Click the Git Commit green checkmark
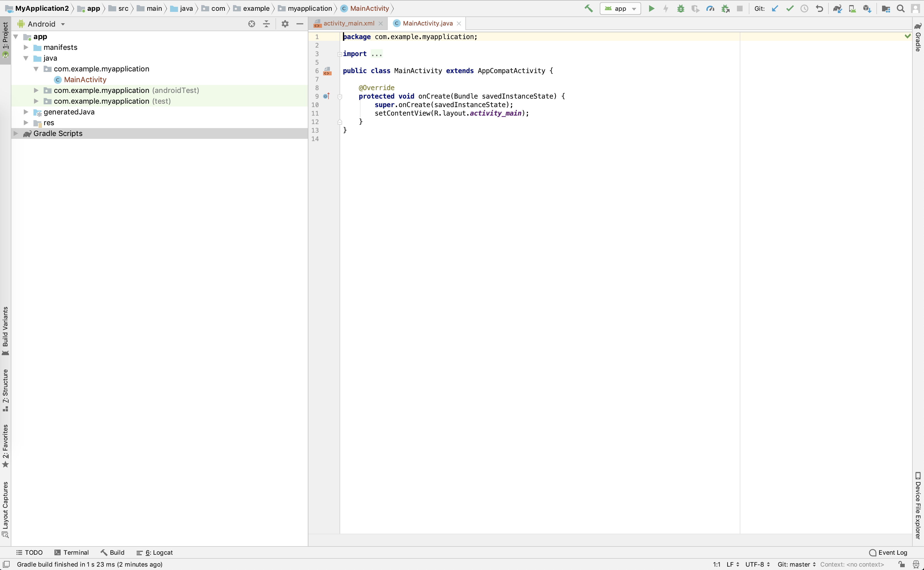924x570 pixels. click(x=790, y=8)
